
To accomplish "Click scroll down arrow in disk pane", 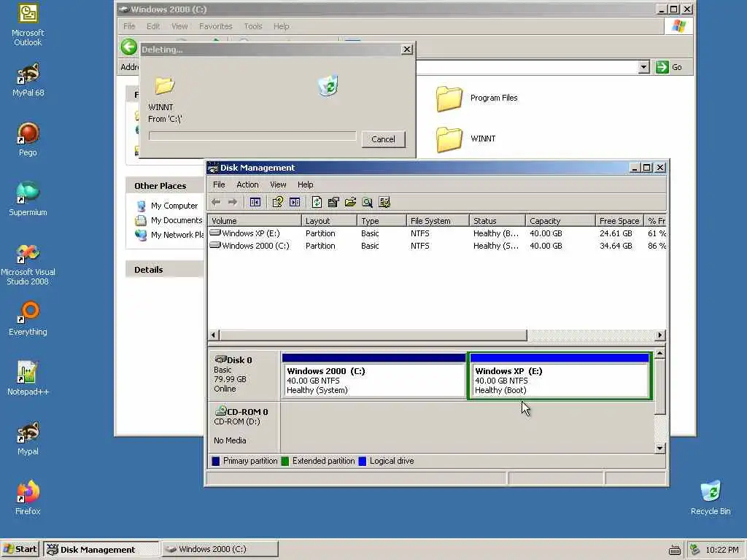I will click(659, 448).
